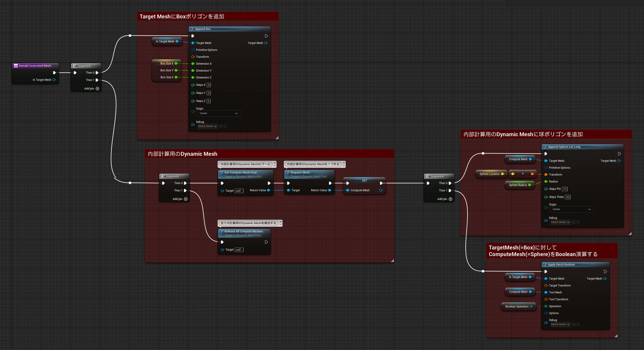Click Steps Phi value field
644x350 pixels.
564,189
